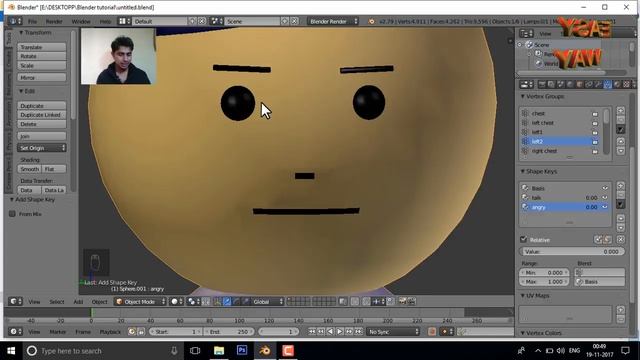Click the shape key Value slider
The image size is (640, 360).
(572, 251)
